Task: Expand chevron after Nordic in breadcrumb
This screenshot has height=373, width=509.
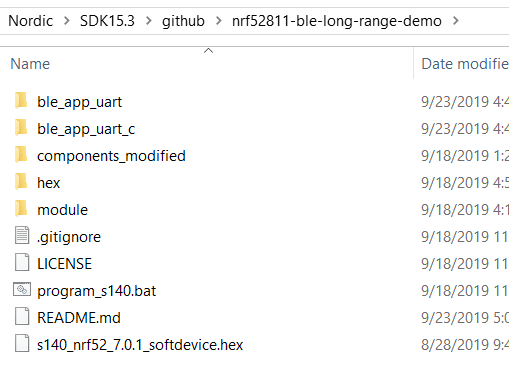Action: tap(67, 21)
